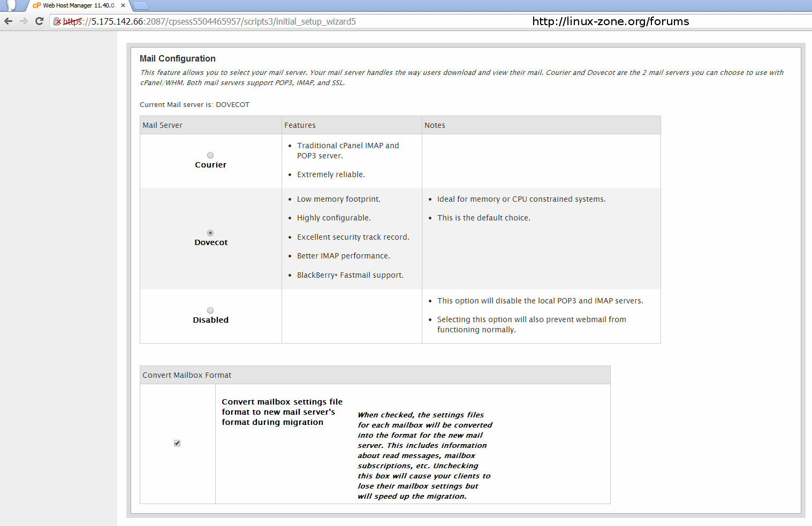
Task: Click the 'Highly configurable.' feature text
Action: [334, 218]
